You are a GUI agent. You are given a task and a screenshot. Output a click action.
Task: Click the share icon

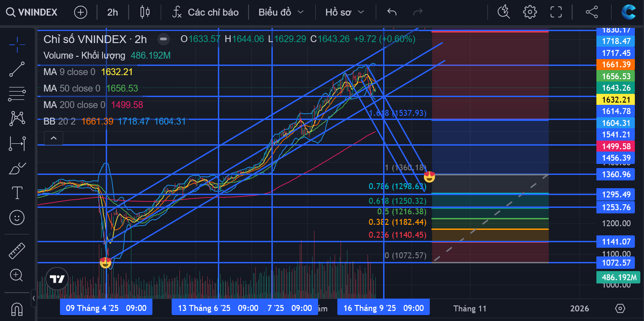point(592,12)
